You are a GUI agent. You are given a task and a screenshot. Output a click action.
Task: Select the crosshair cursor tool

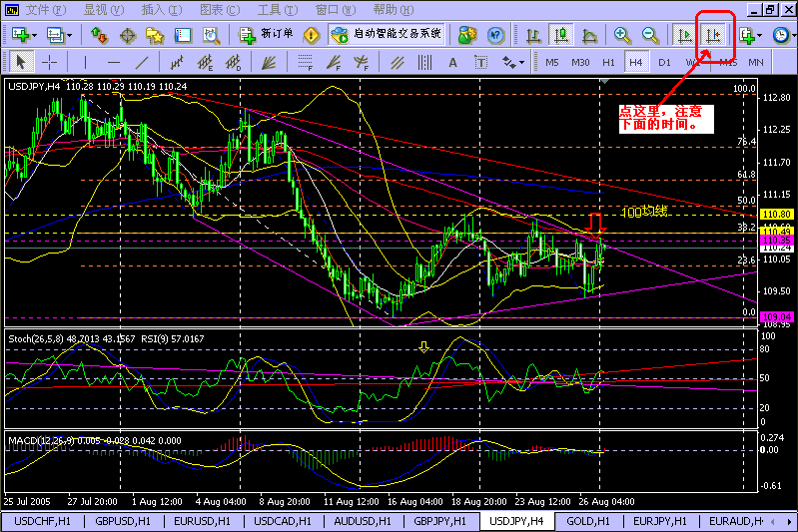pyautogui.click(x=49, y=62)
